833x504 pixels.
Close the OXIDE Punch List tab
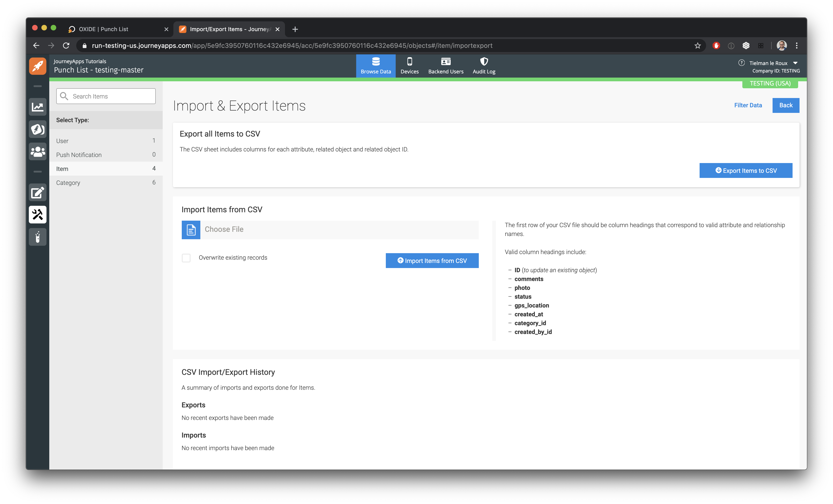[166, 29]
